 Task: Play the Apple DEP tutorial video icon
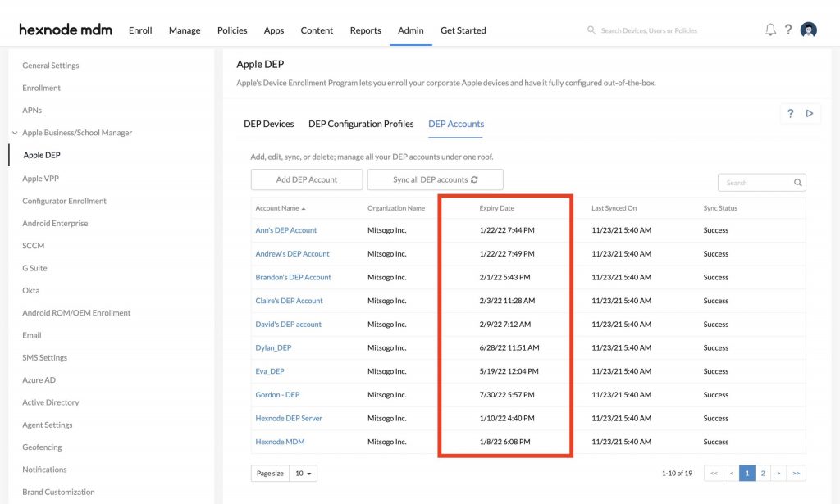(810, 113)
